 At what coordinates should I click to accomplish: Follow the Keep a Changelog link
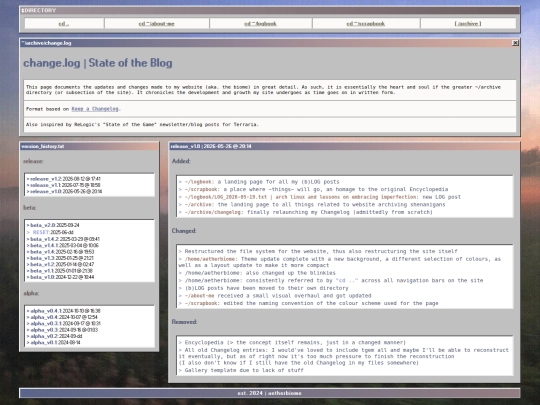(x=95, y=109)
